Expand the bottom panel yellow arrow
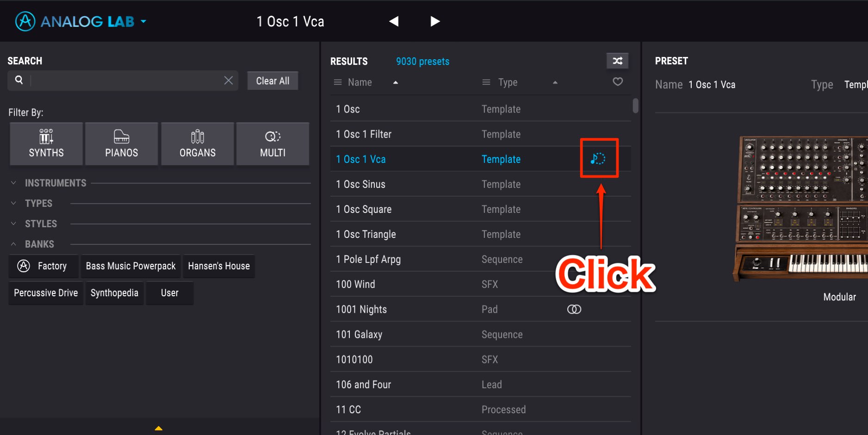 click(x=159, y=428)
